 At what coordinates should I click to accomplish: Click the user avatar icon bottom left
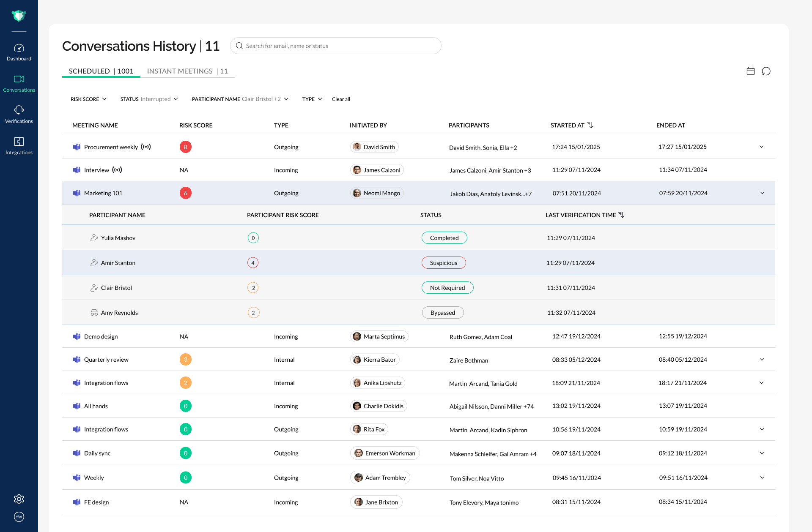click(x=19, y=517)
